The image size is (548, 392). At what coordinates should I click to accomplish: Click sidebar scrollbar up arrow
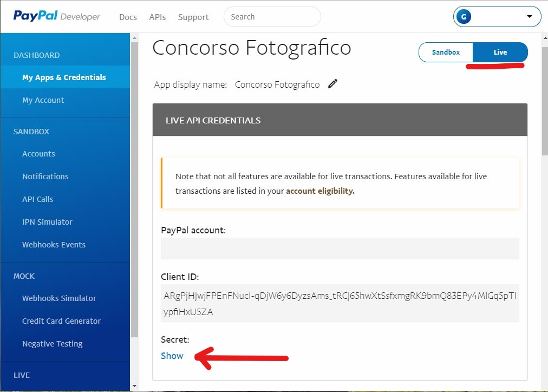134,37
